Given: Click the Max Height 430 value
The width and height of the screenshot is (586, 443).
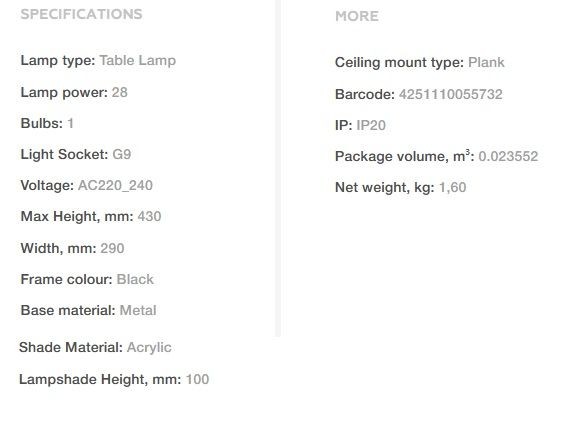Looking at the screenshot, I should [x=149, y=216].
